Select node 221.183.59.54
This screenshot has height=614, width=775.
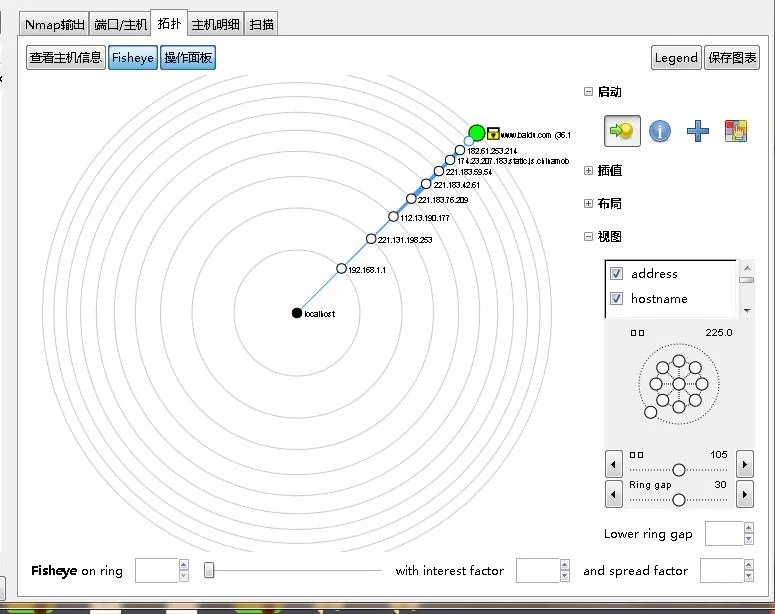[438, 171]
